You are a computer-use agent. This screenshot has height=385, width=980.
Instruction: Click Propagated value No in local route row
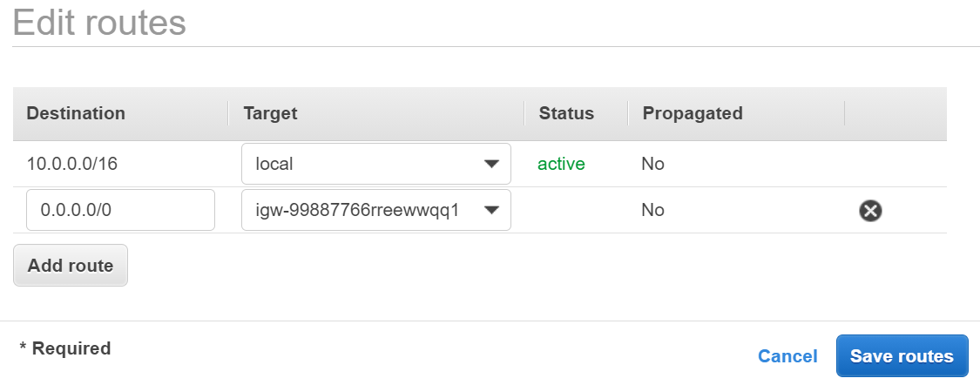(x=652, y=164)
